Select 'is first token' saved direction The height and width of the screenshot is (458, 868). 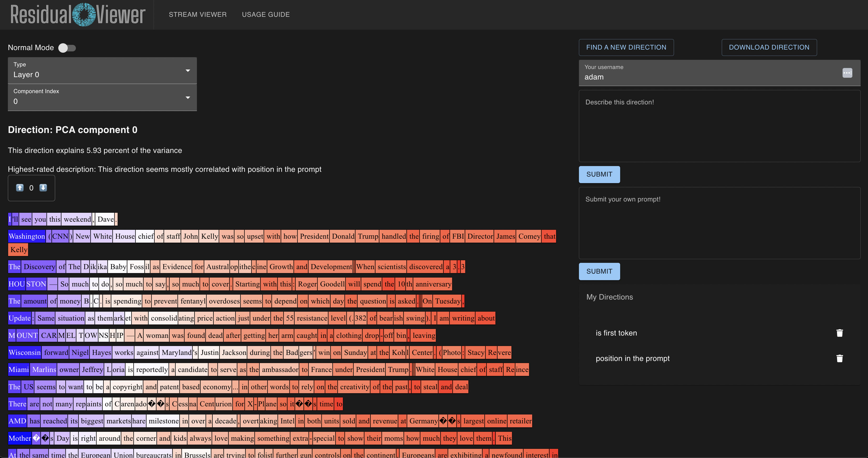click(616, 333)
